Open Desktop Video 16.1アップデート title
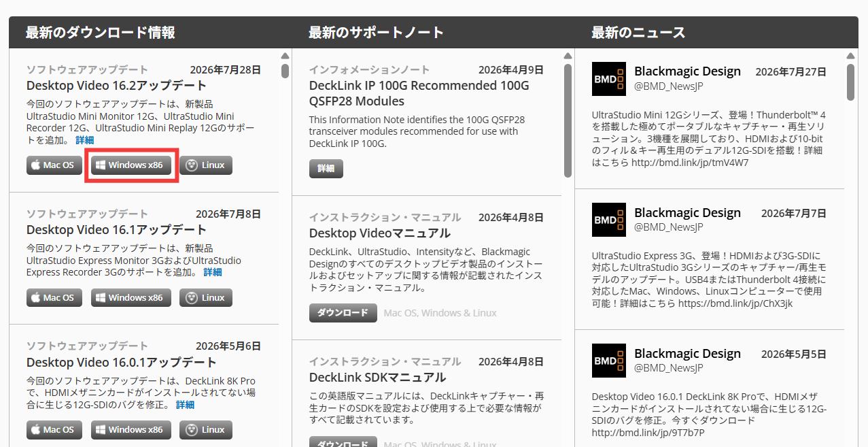Viewport: 868px width, 447px height. (x=116, y=230)
